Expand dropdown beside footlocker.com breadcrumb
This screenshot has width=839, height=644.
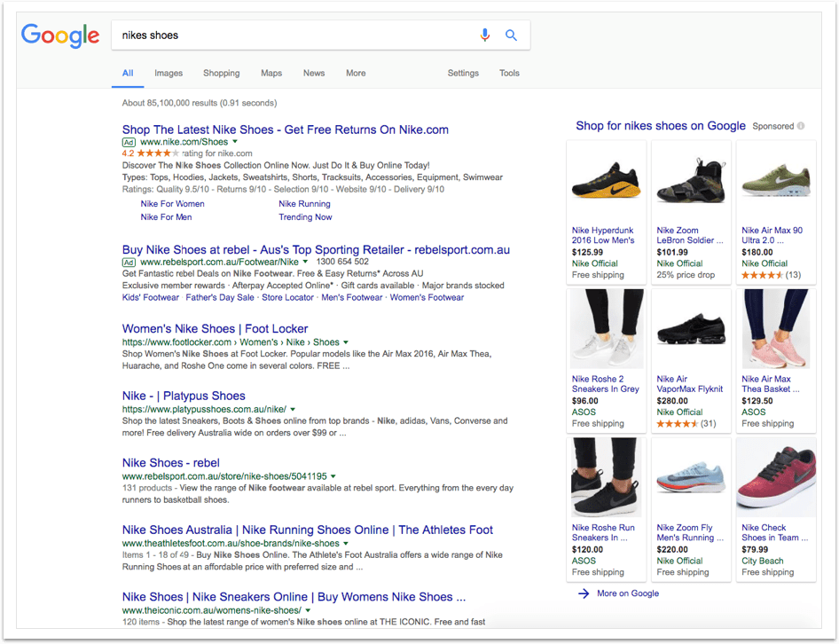tap(346, 342)
